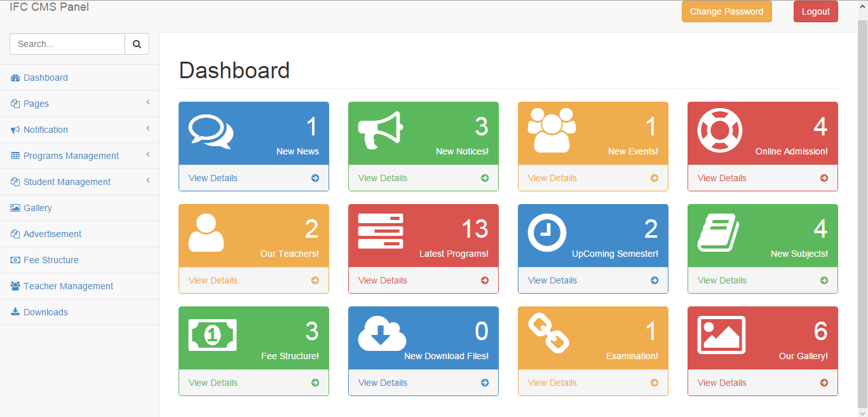This screenshot has width=868, height=417.
Task: Click the red Logout button
Action: click(x=815, y=11)
